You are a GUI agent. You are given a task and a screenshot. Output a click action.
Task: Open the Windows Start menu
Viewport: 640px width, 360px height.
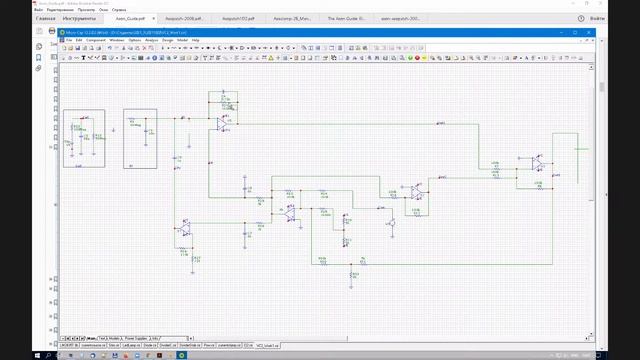[38, 356]
